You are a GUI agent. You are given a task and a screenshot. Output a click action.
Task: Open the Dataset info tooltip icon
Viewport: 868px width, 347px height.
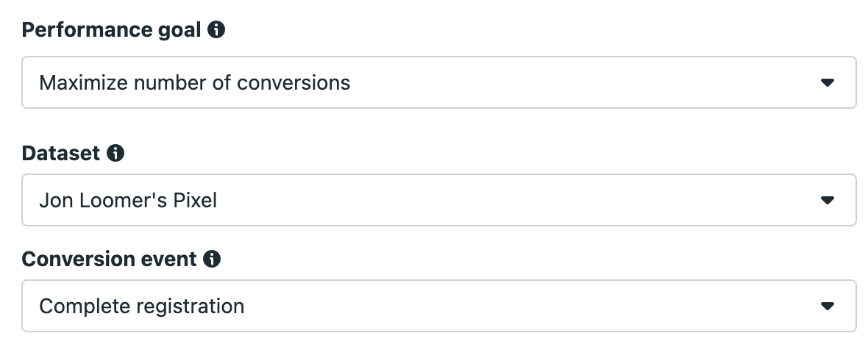coord(115,153)
